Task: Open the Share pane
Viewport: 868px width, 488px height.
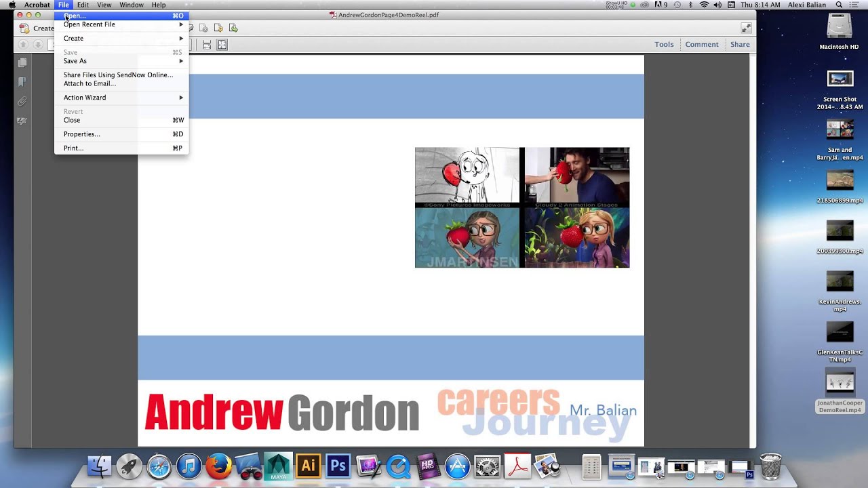Action: click(x=740, y=45)
